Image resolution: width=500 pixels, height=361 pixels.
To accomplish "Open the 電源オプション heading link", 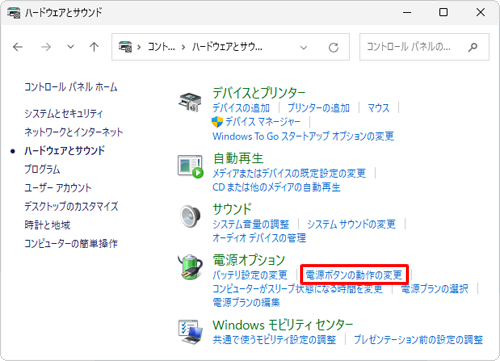I will pos(249,260).
